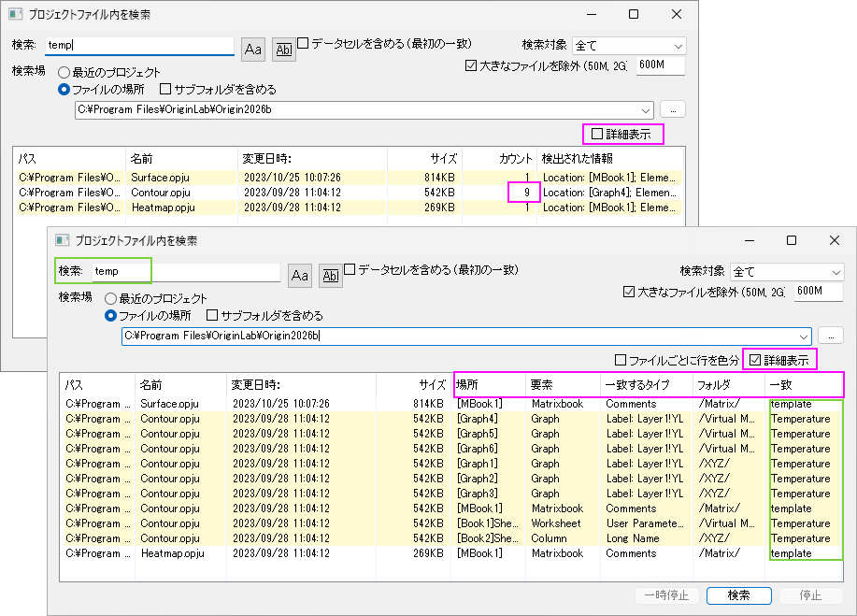The image size is (857, 616).
Task: Select 最近のプロジェクト radio in back window
Action: 64,72
